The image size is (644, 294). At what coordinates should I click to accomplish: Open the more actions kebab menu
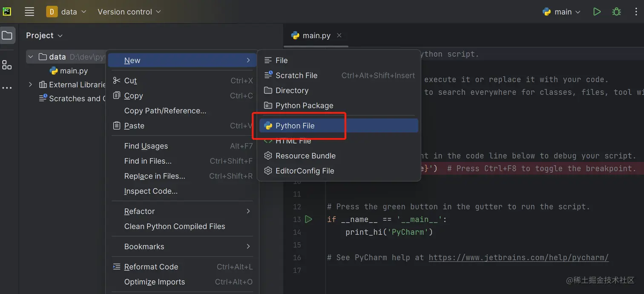[x=636, y=12]
